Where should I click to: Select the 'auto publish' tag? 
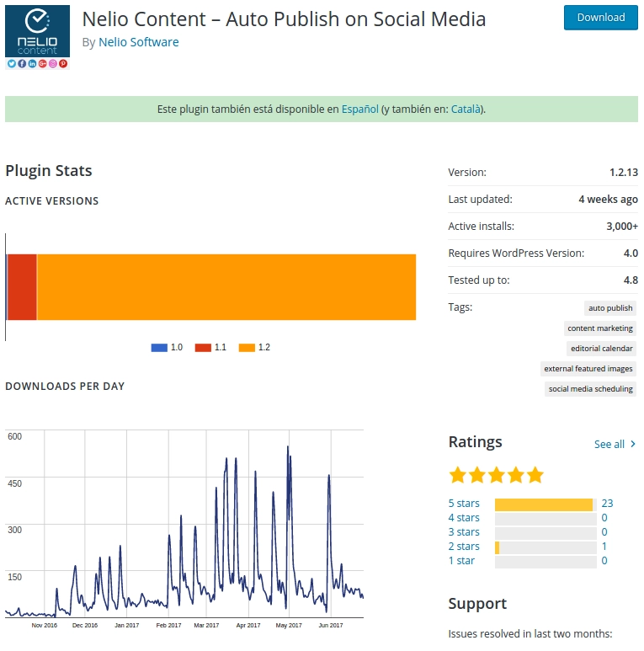(x=610, y=308)
